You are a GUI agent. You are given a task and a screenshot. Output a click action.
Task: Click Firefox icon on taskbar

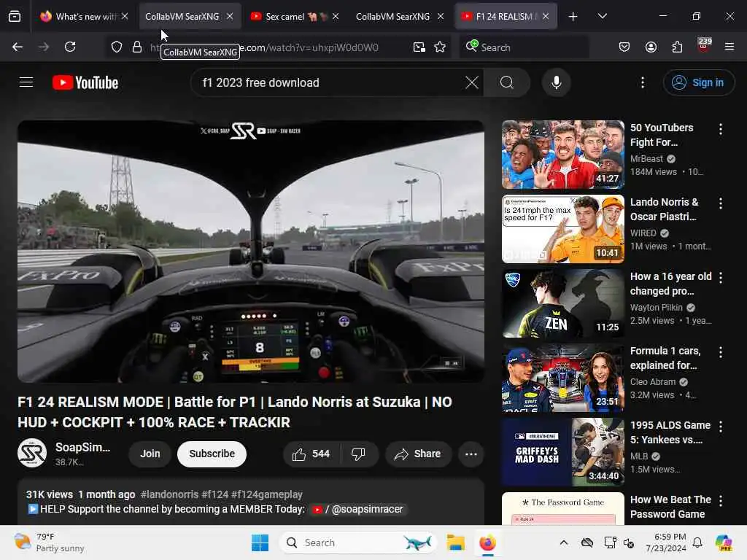coord(487,542)
